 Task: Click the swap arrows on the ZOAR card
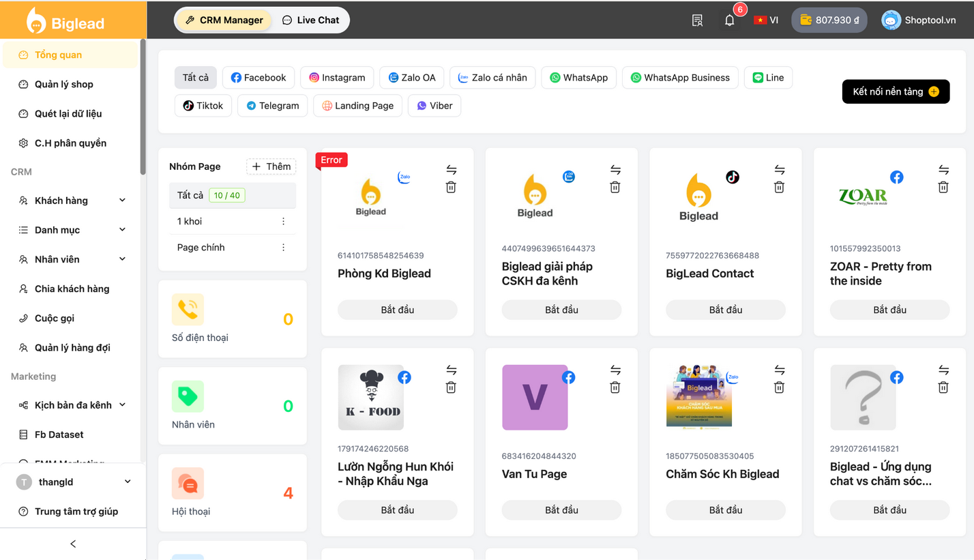pos(943,170)
